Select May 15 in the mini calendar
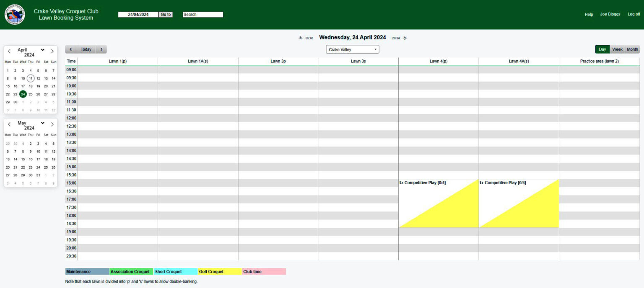644x288 pixels. pyautogui.click(x=23, y=159)
